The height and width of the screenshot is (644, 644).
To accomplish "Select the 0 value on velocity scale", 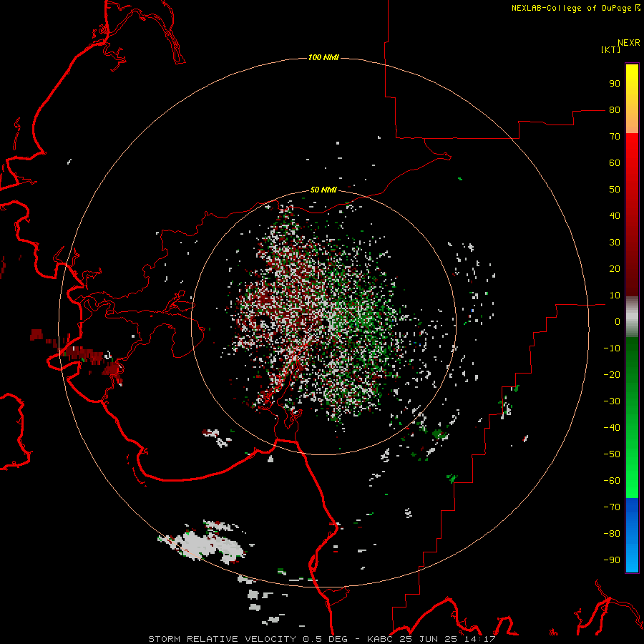I will coord(618,322).
